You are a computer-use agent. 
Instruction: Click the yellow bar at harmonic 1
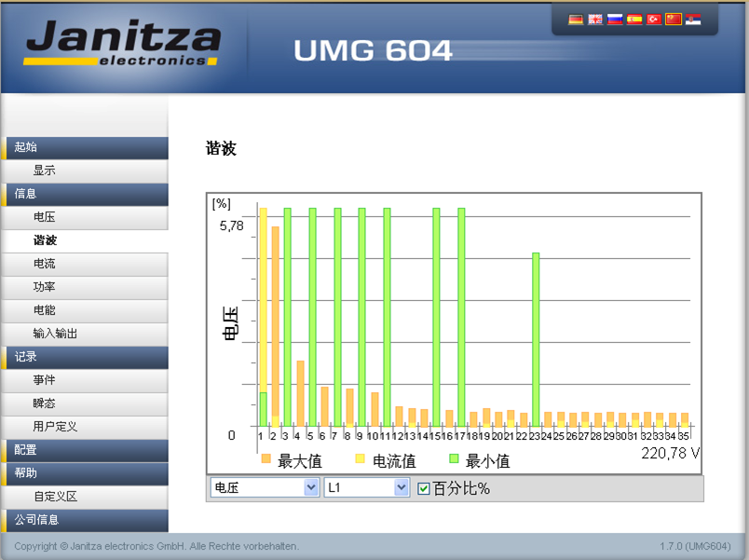[x=264, y=300]
